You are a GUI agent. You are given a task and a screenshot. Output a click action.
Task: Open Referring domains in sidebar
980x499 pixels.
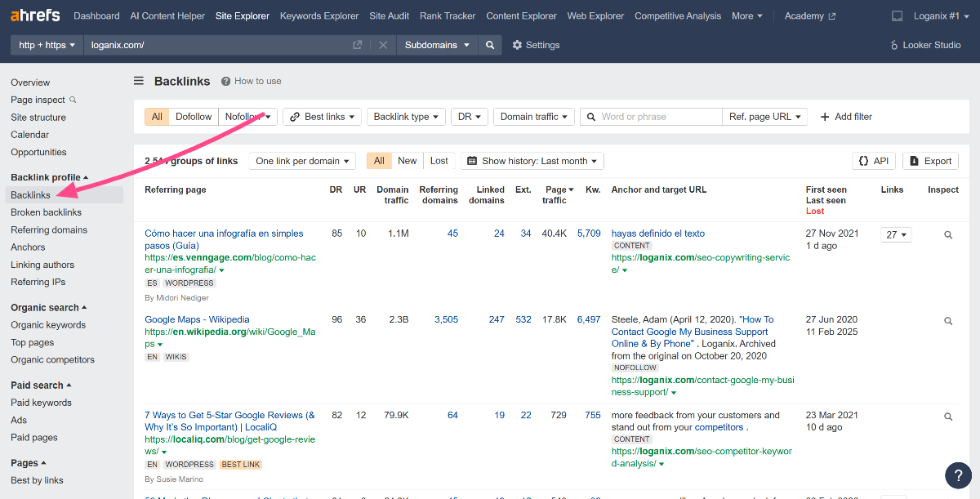point(49,230)
